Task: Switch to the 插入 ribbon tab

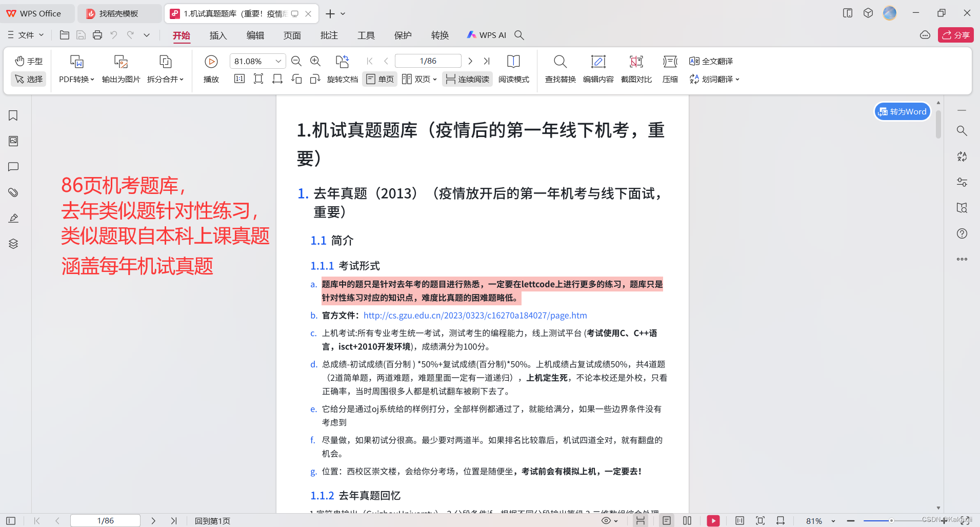Action: point(218,35)
